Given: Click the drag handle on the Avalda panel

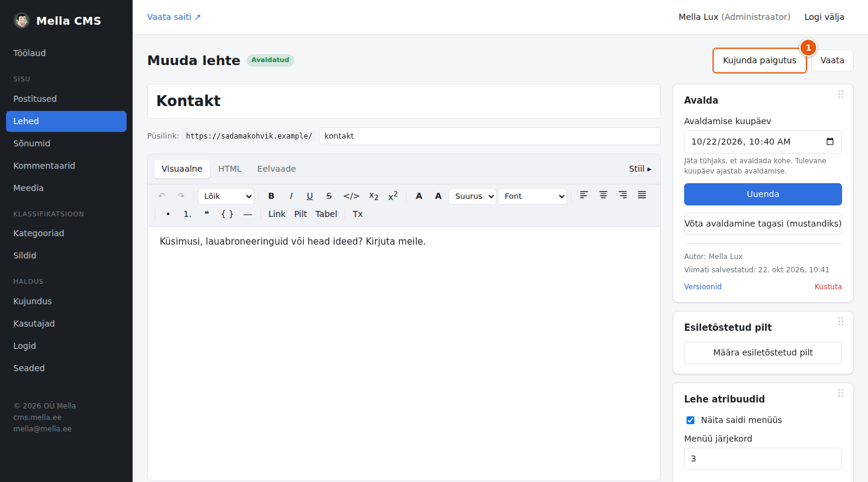Looking at the screenshot, I should click(x=841, y=94).
